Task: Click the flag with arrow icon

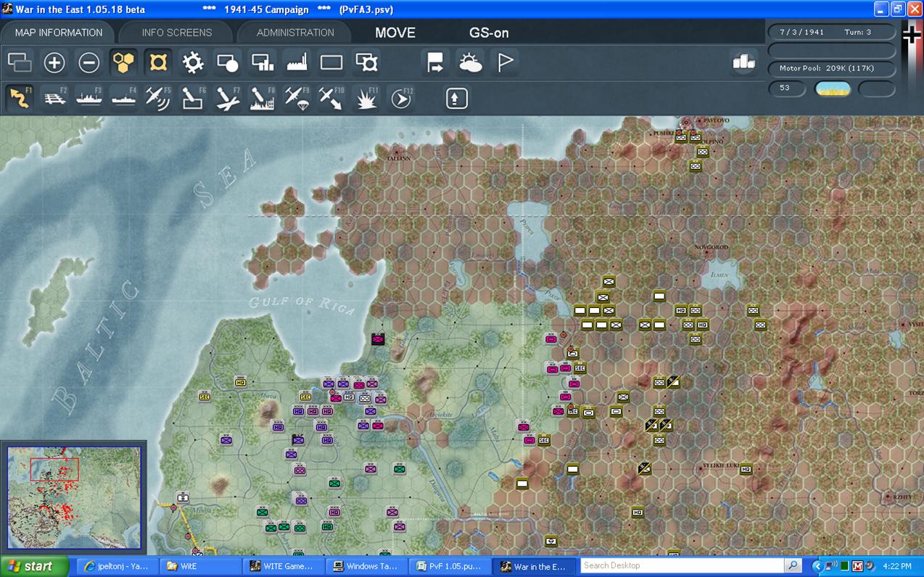Action: pyautogui.click(x=435, y=62)
